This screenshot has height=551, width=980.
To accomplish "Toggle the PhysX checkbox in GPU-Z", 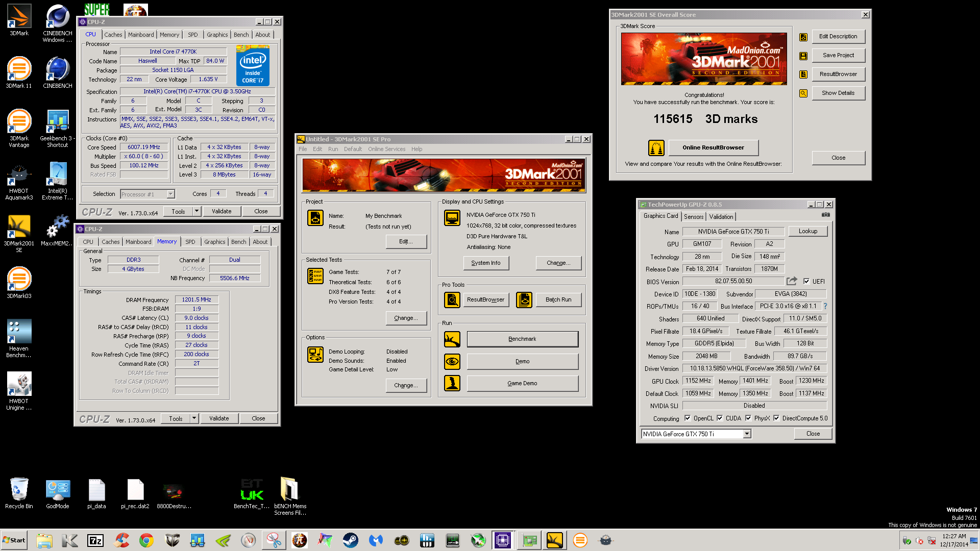I will point(748,418).
